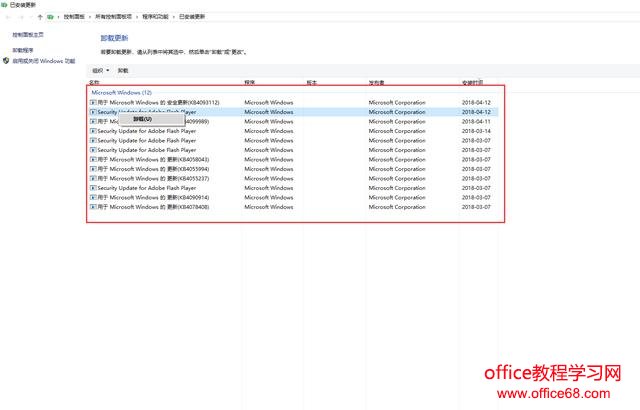Image resolution: width=640 pixels, height=410 pixels.
Task: Go up one level with up arrow
Action: [40, 17]
